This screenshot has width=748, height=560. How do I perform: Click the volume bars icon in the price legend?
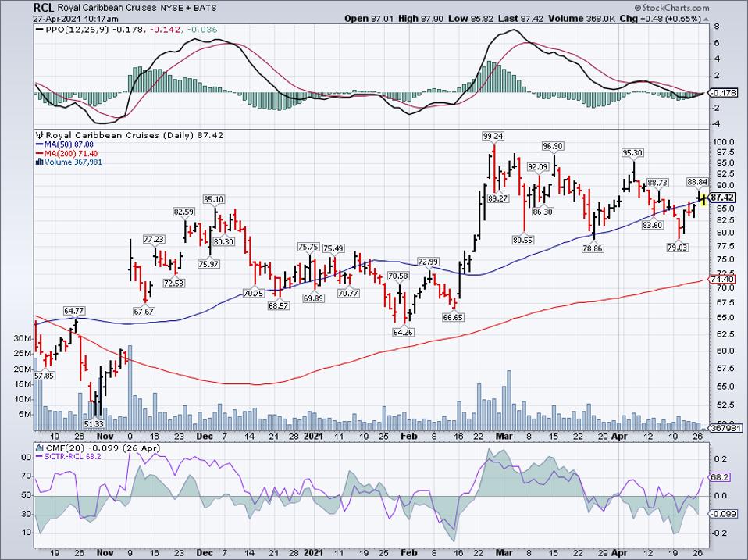pyautogui.click(x=39, y=162)
